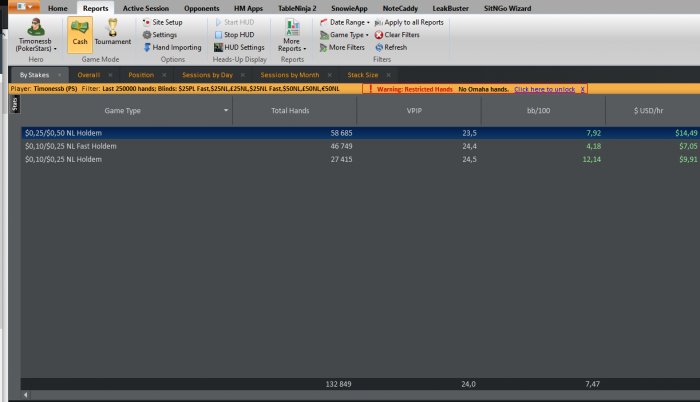The image size is (700, 402).
Task: Switch to Sessions by Month tab
Action: pos(290,75)
